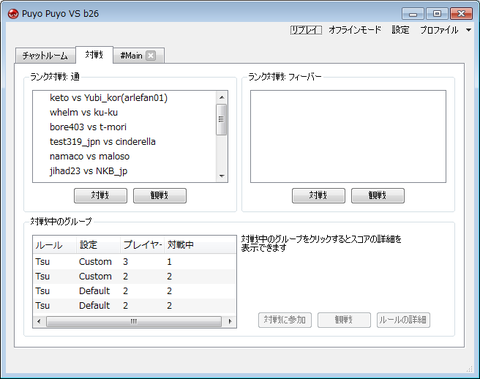The image size is (480, 379).
Task: Select the first Tsu Default group row
Action: 134,291
